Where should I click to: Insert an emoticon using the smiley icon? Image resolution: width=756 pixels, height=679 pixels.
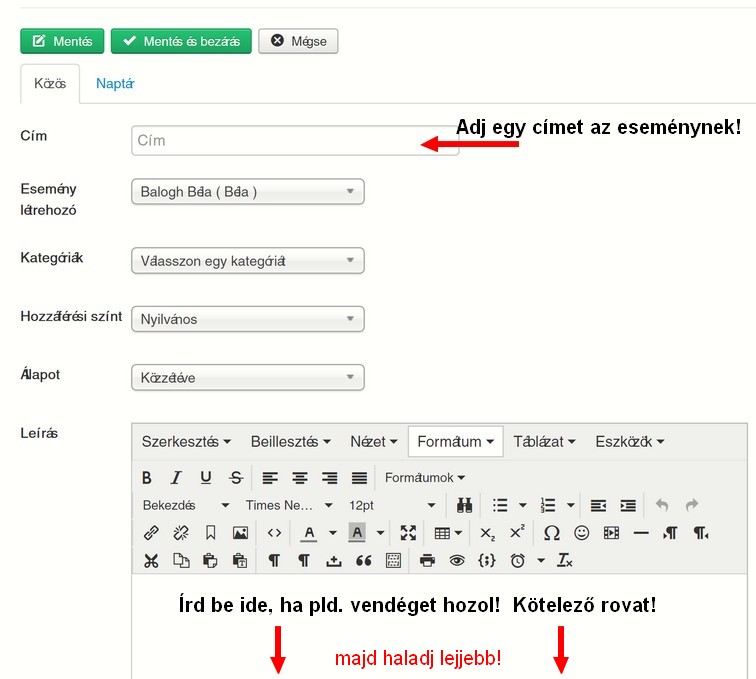(x=581, y=533)
